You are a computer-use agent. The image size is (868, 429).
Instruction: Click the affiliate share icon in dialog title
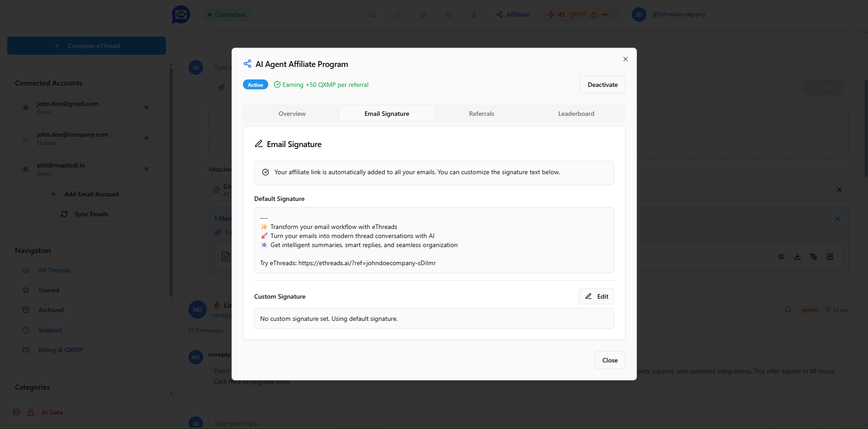(x=247, y=64)
